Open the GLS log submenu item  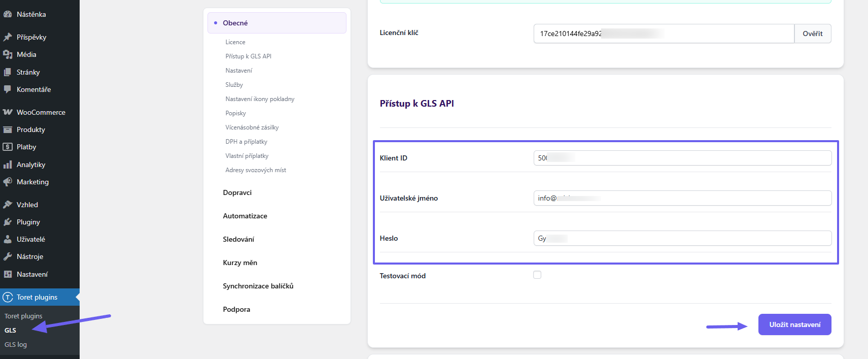[x=16, y=344]
